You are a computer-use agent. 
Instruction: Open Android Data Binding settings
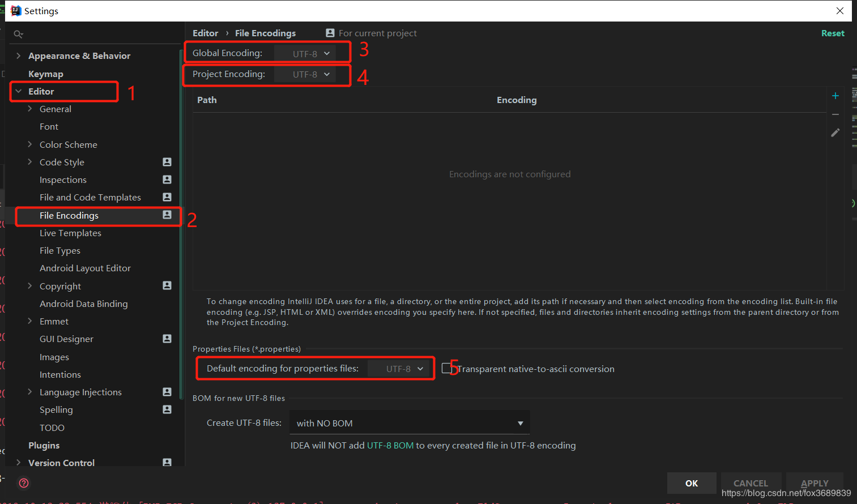coord(84,304)
